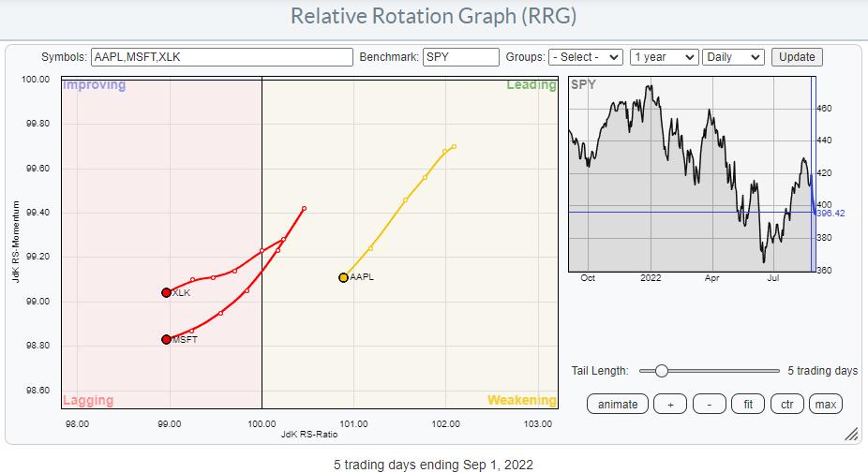Zoom in with the plus button
Viewport: 868px width, 473px height.
click(670, 404)
